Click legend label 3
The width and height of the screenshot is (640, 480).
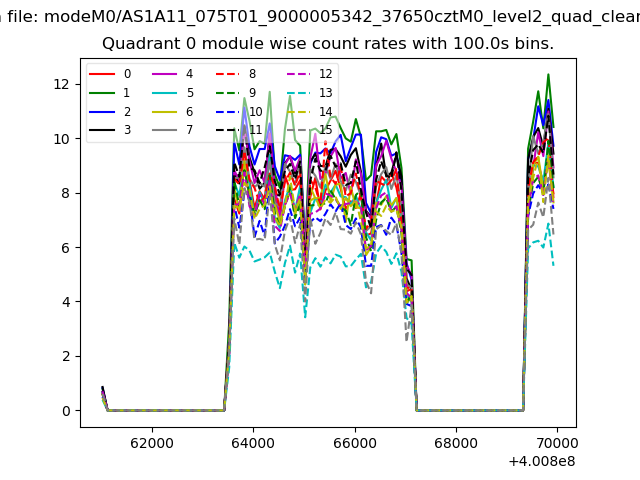tap(127, 130)
